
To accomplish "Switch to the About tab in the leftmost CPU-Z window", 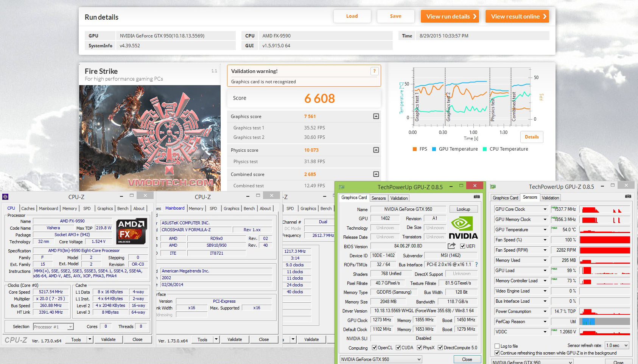I will pyautogui.click(x=139, y=208).
